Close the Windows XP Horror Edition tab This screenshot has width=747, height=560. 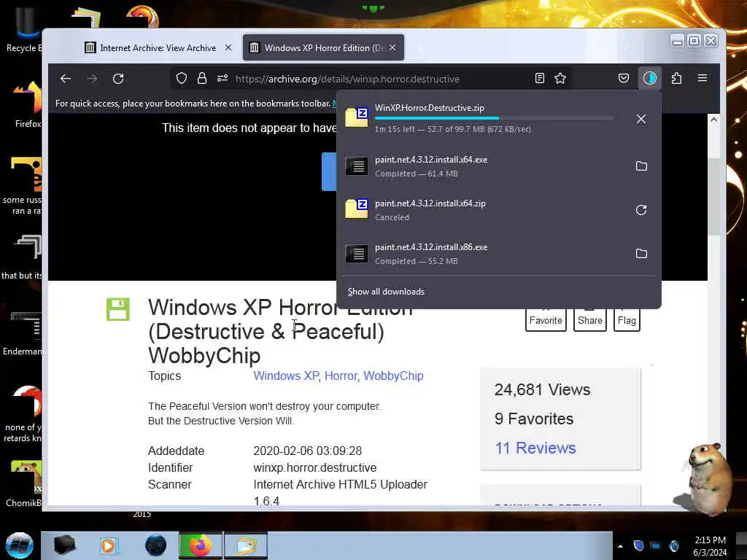click(392, 47)
